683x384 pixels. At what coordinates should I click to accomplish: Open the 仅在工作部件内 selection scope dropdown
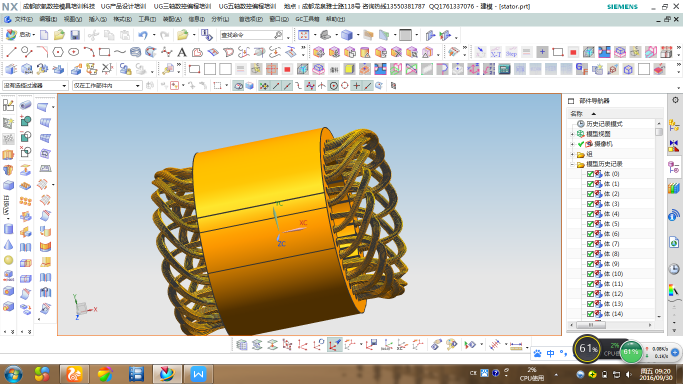coord(107,85)
